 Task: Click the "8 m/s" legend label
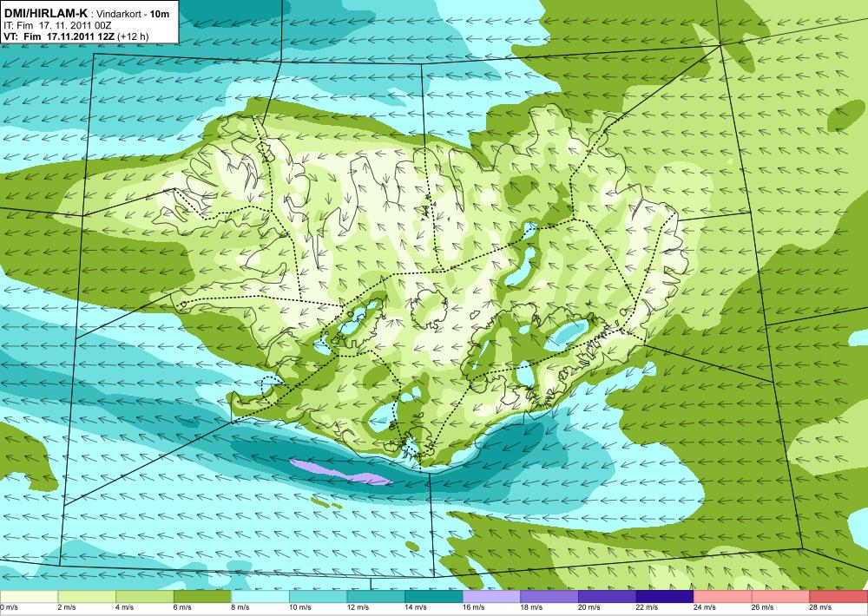[x=240, y=607]
